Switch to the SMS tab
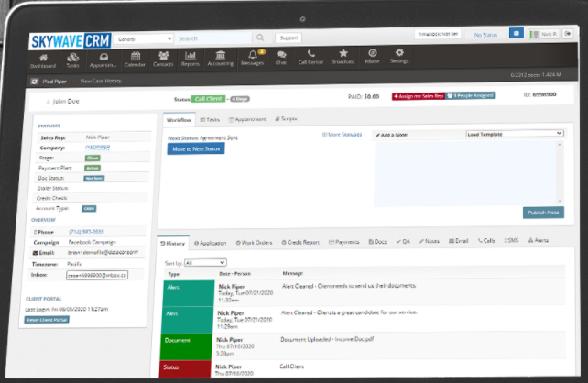 [511, 240]
